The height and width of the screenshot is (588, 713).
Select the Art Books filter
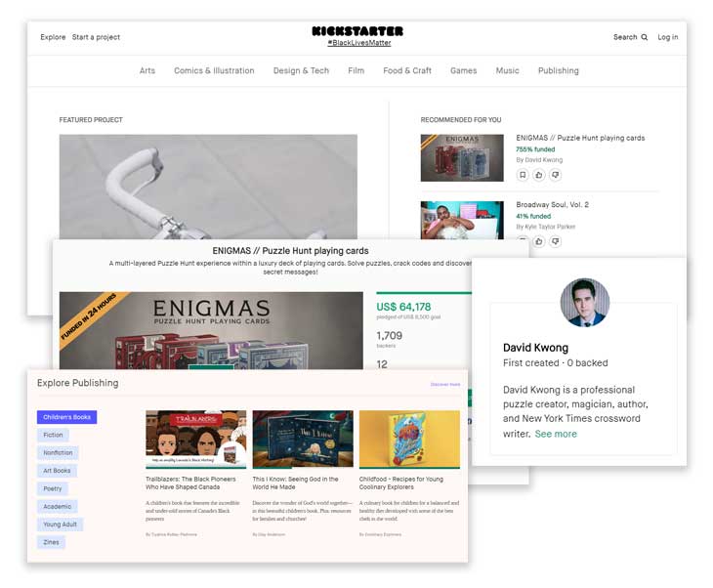point(57,471)
